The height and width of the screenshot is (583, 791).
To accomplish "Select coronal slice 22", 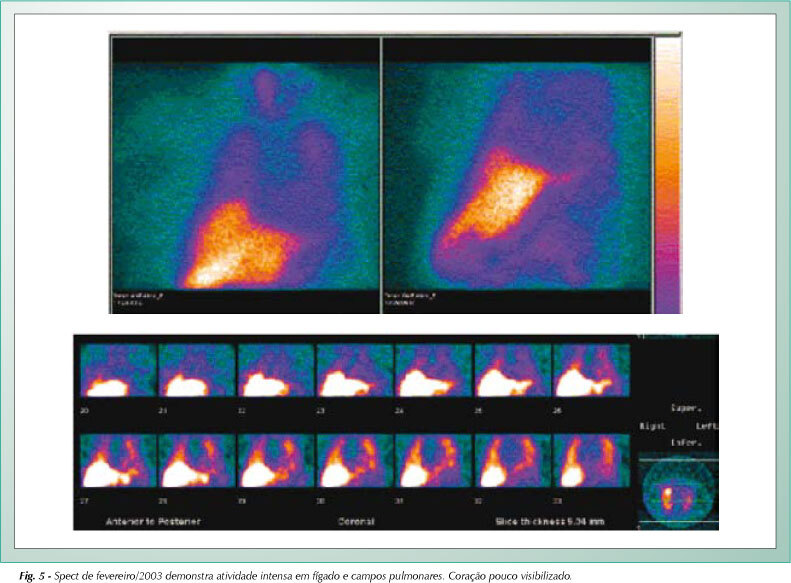I will click(x=276, y=371).
